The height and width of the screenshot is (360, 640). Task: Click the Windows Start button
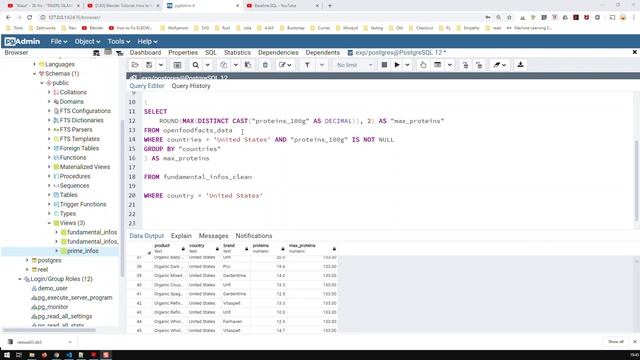click(7, 355)
